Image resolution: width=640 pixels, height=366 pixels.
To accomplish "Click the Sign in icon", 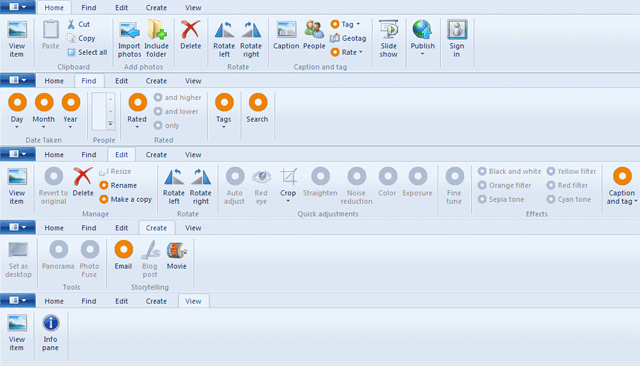I will point(457,30).
